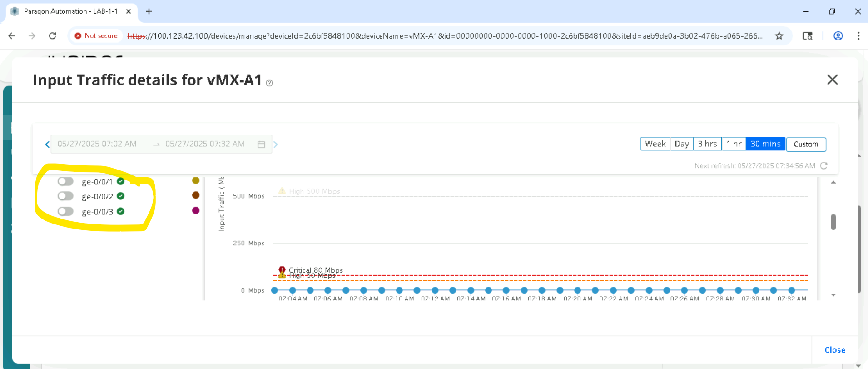Close dialog with the X icon
Image resolution: width=868 pixels, height=369 pixels.
[x=832, y=80]
